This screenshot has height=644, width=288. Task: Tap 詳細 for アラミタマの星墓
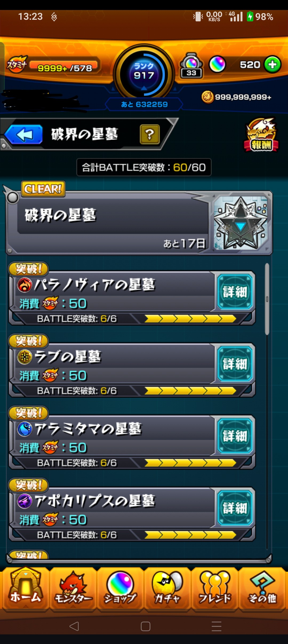[235, 436]
